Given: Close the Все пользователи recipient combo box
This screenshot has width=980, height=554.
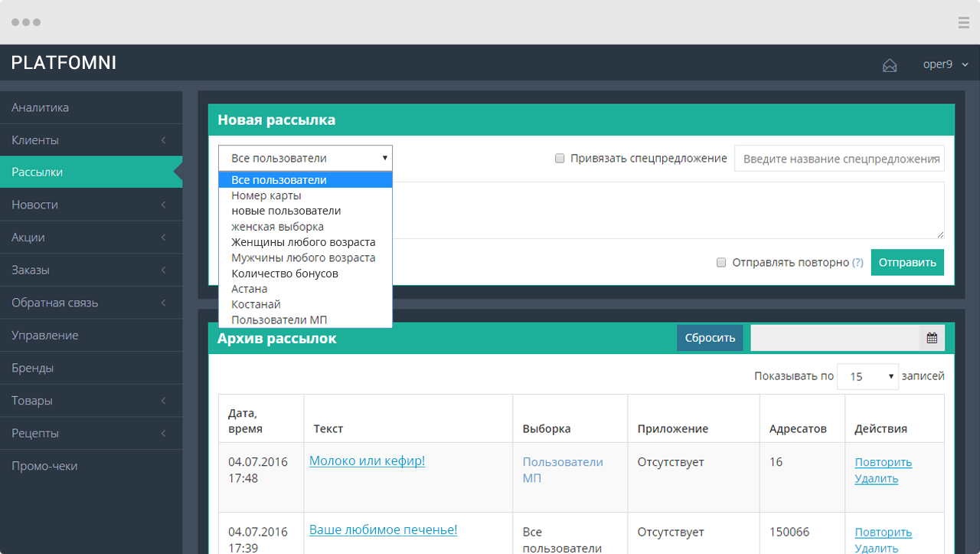Looking at the screenshot, I should (x=305, y=158).
